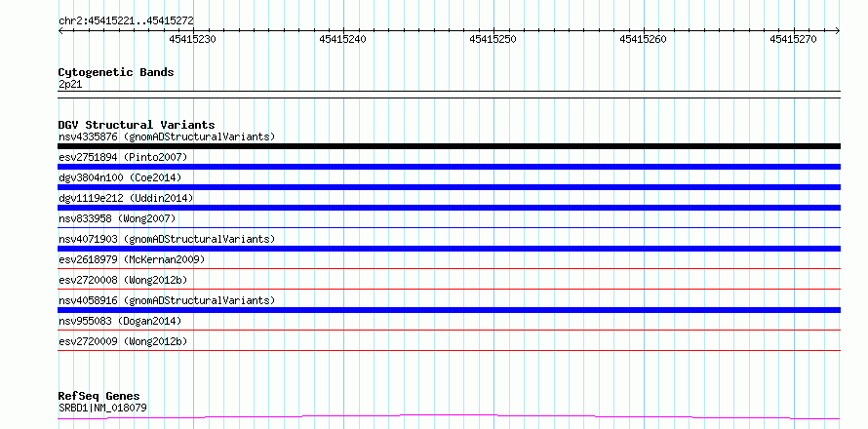
Task: Open variant nsv4071903 gnomADStructuralVariants label
Action: coord(167,239)
